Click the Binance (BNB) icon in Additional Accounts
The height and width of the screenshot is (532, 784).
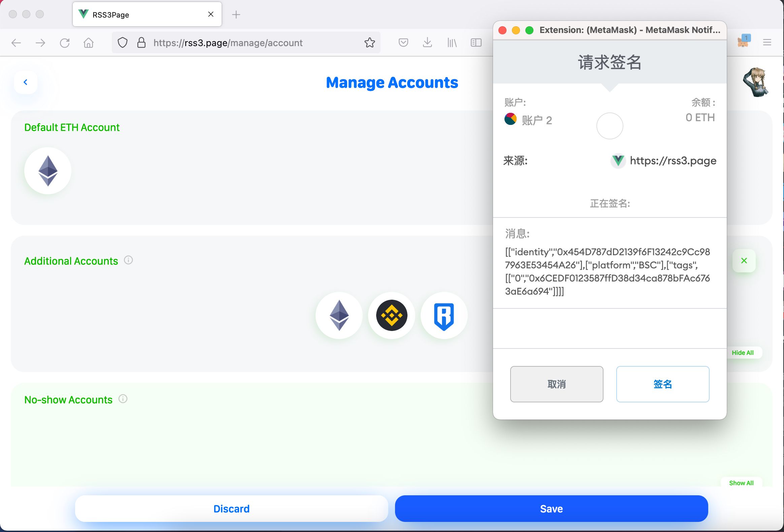tap(391, 315)
